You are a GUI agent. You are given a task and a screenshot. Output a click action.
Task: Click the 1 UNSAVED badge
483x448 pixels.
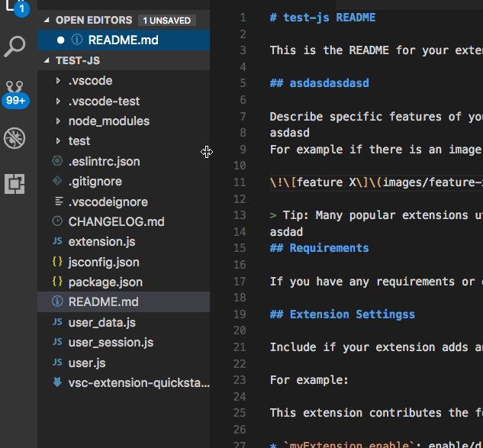coord(166,21)
